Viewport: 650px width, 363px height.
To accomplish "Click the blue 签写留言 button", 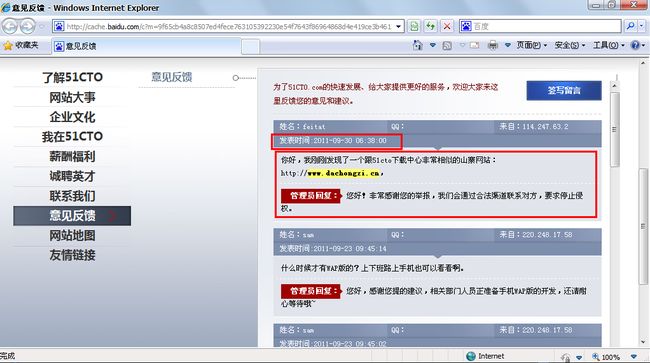I will tap(564, 90).
